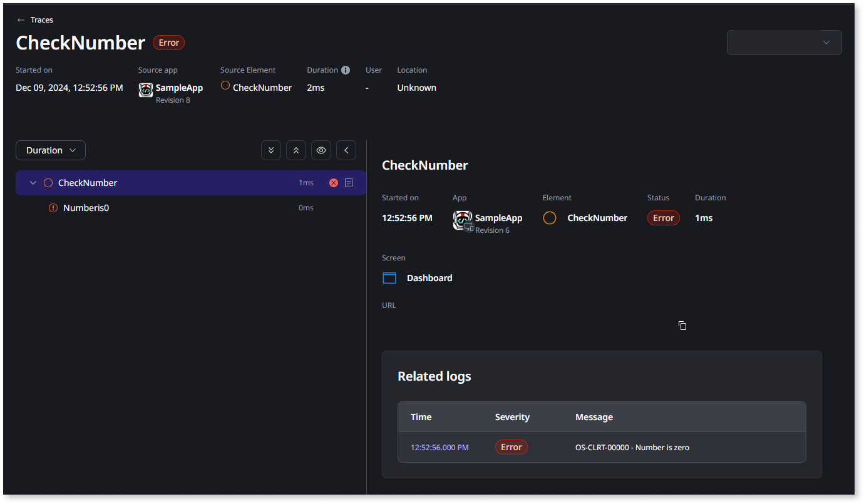Click the Severity column header

512,417
